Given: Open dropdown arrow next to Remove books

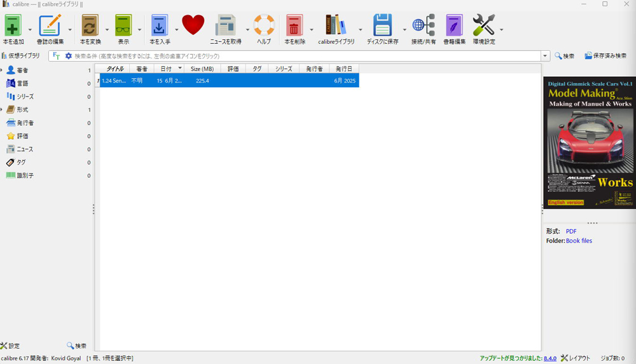Looking at the screenshot, I should 312,30.
